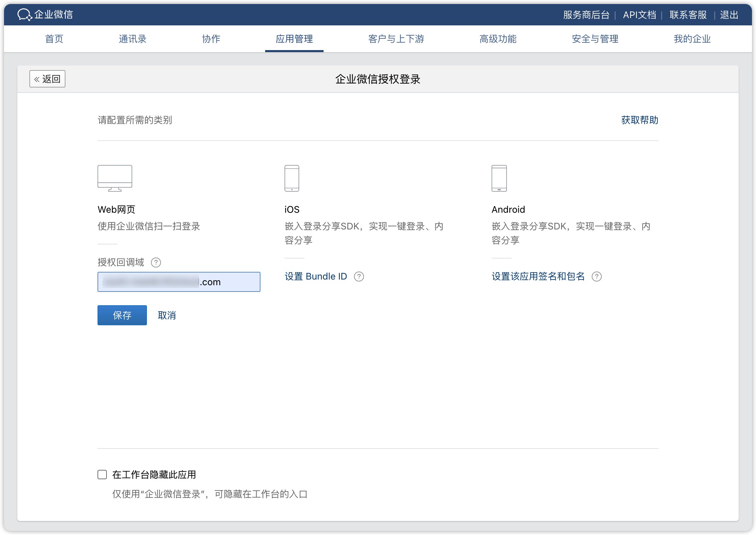Open the 我的企业 tab
This screenshot has height=535, width=756.
click(x=692, y=39)
